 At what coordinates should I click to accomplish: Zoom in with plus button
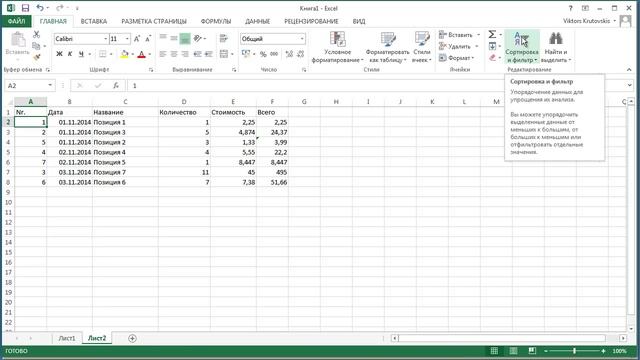click(x=603, y=351)
